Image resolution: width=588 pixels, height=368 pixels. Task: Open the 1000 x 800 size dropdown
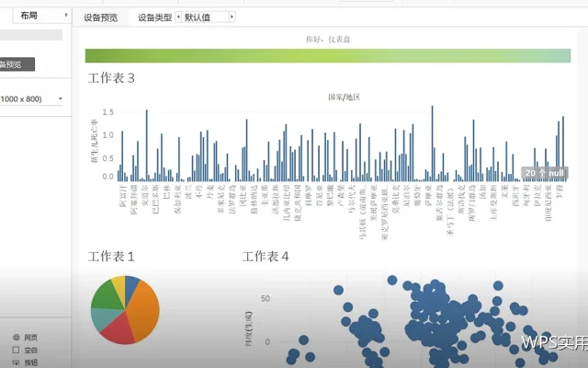pos(30,99)
